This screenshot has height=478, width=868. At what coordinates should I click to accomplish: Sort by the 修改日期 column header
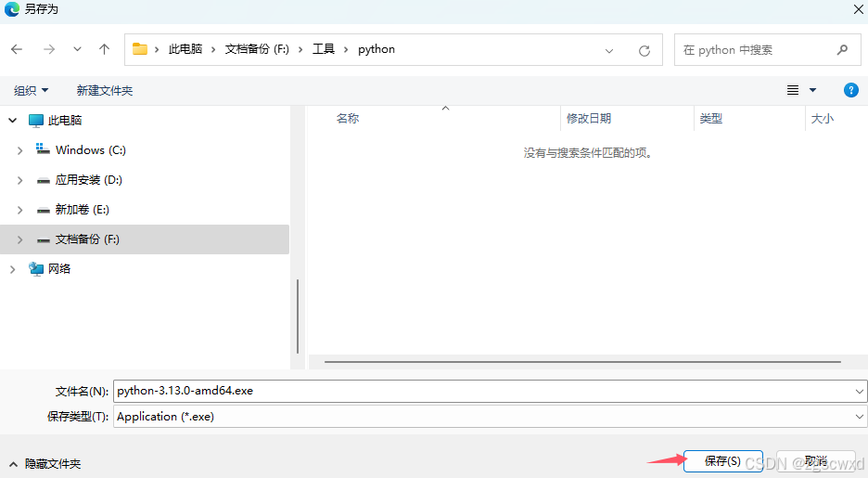click(589, 119)
